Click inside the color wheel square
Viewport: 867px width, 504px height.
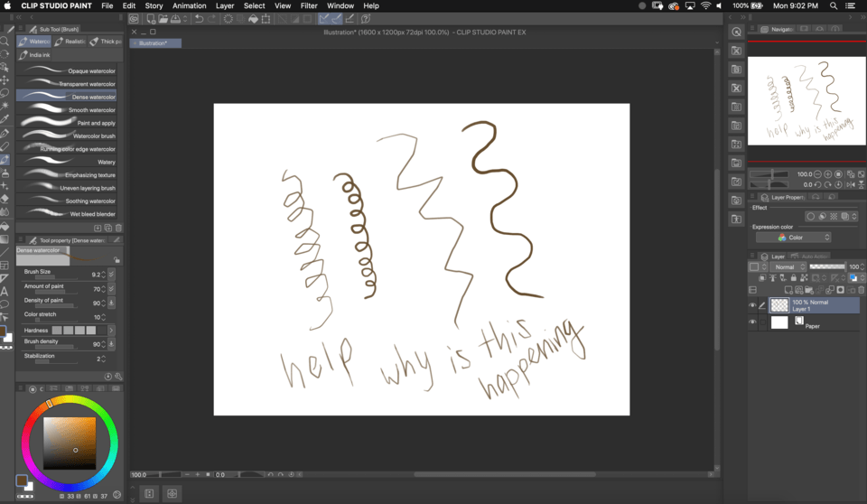(x=70, y=443)
